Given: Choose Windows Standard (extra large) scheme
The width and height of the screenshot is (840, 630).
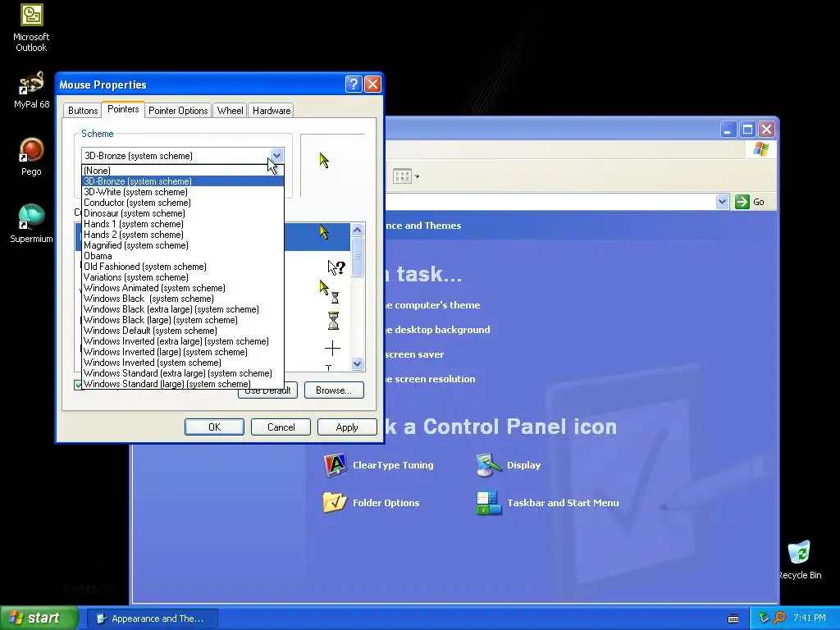Looking at the screenshot, I should pyautogui.click(x=183, y=373).
